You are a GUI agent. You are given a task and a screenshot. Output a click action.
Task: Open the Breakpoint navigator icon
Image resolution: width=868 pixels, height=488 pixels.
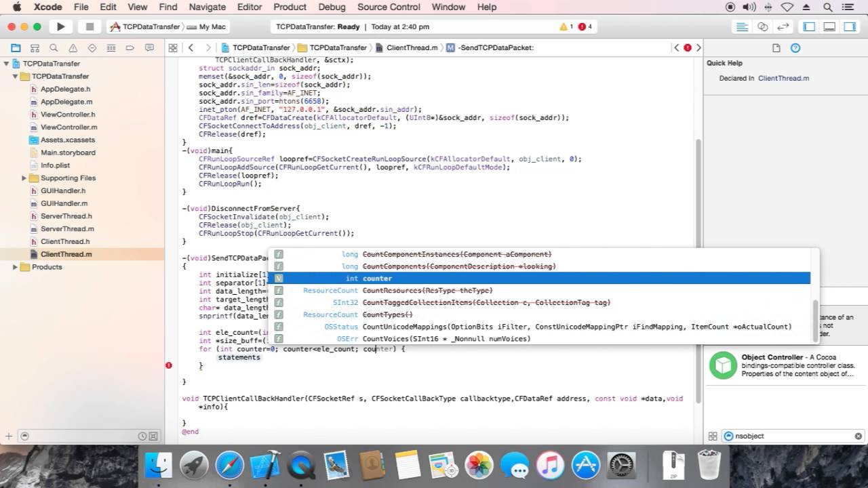pos(130,48)
